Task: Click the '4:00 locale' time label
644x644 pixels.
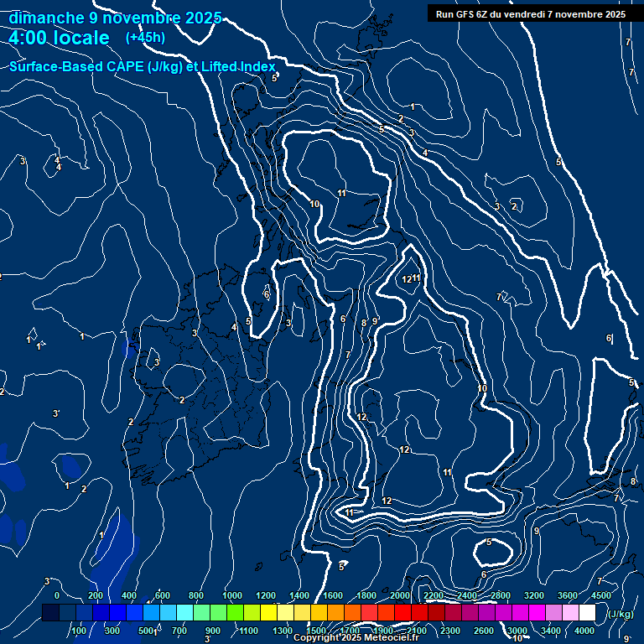Action: [x=59, y=38]
